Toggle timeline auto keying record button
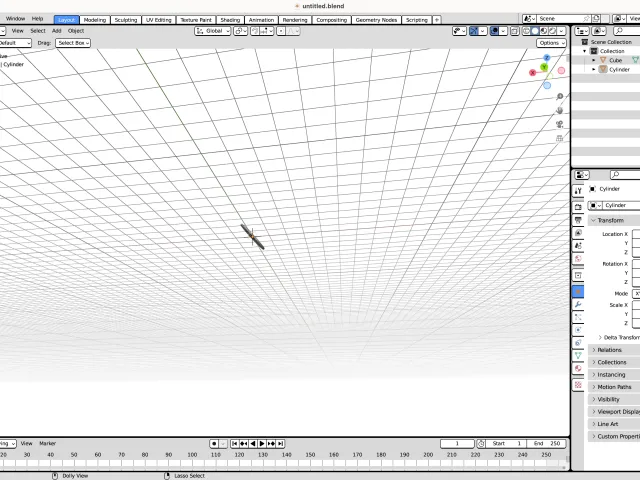640x480 pixels. click(x=214, y=444)
